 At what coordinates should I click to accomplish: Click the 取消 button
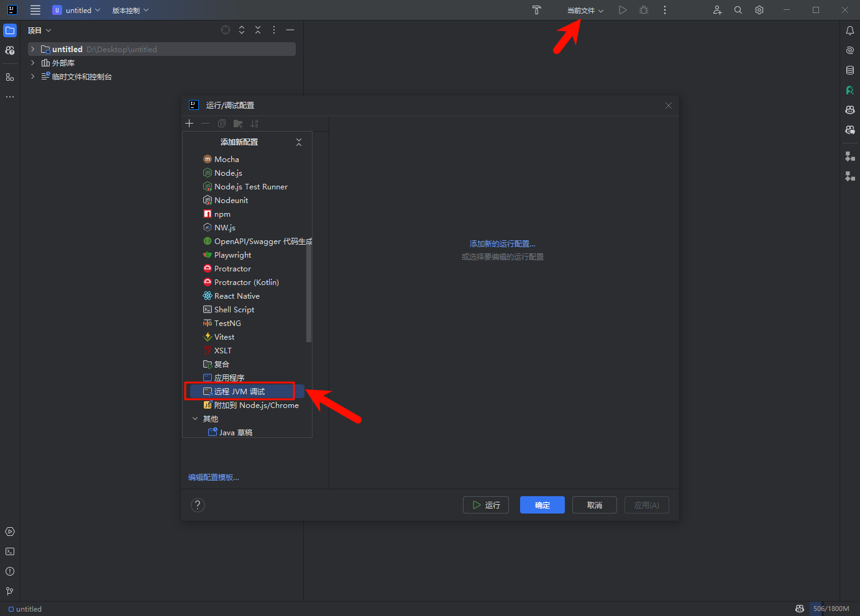[x=595, y=505]
